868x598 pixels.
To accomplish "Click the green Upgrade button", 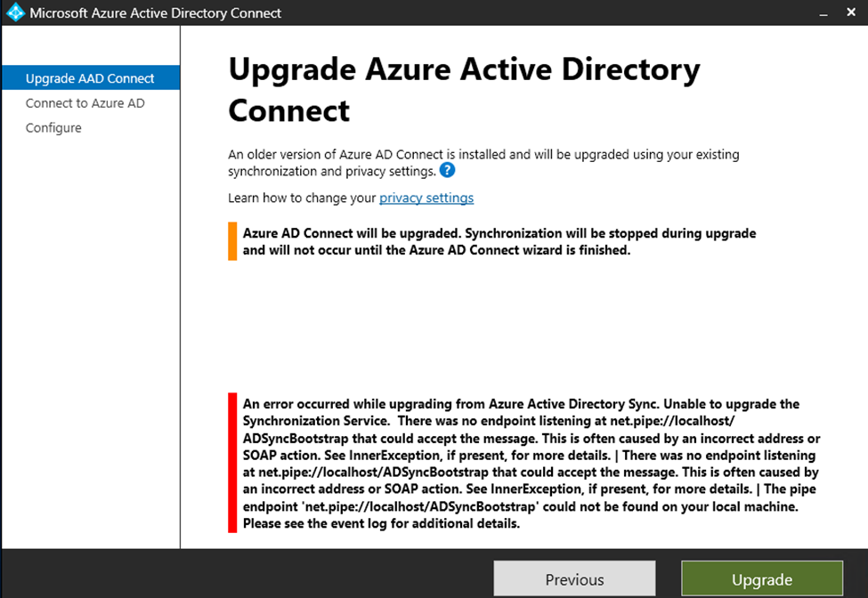I will click(x=762, y=579).
